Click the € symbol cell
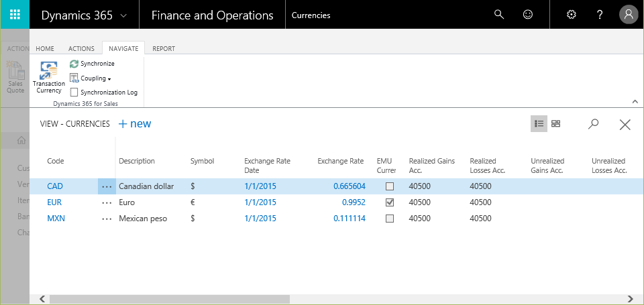644x305 pixels. pyautogui.click(x=193, y=202)
